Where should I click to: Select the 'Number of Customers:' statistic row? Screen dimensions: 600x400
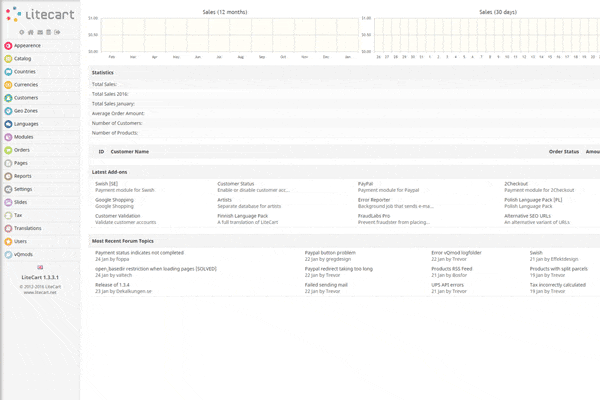point(344,123)
